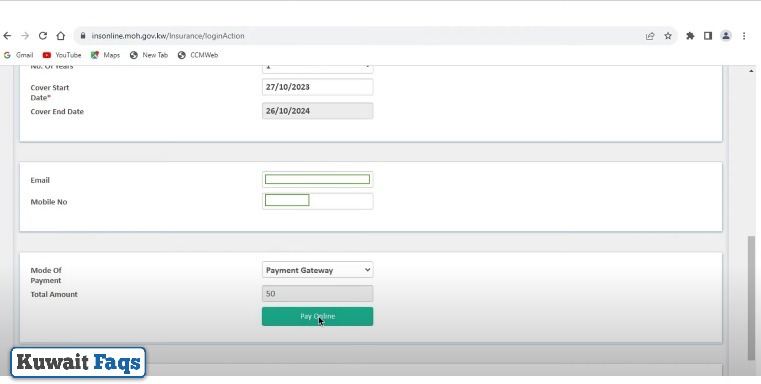Image resolution: width=761 pixels, height=384 pixels.
Task: Open the New Tab bookmark
Action: tap(149, 55)
